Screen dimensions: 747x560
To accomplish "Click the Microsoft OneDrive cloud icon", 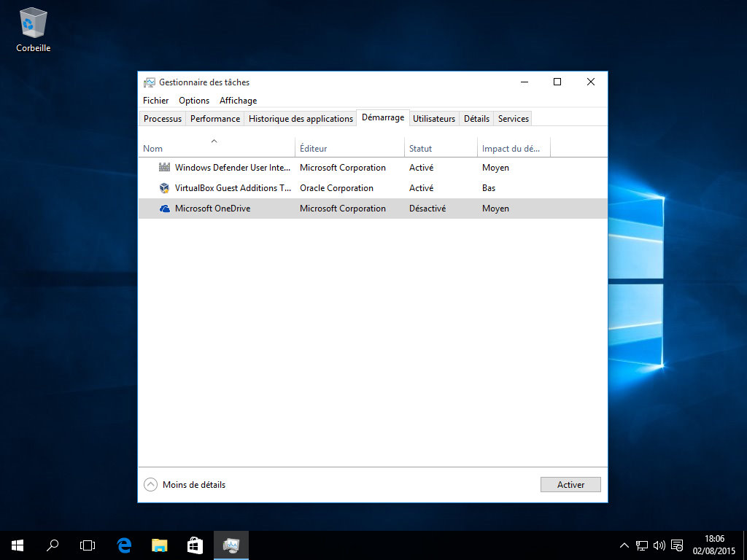I will pyautogui.click(x=164, y=209).
